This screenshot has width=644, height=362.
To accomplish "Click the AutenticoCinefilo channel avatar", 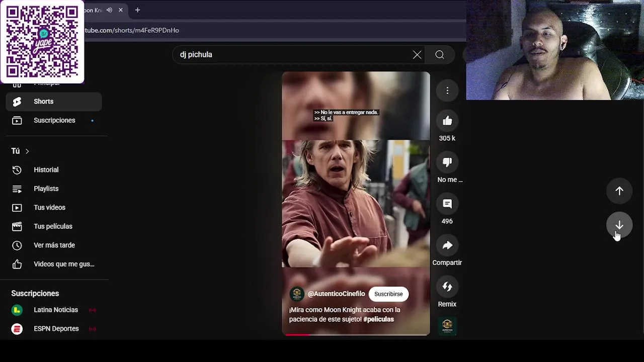I will point(297,294).
